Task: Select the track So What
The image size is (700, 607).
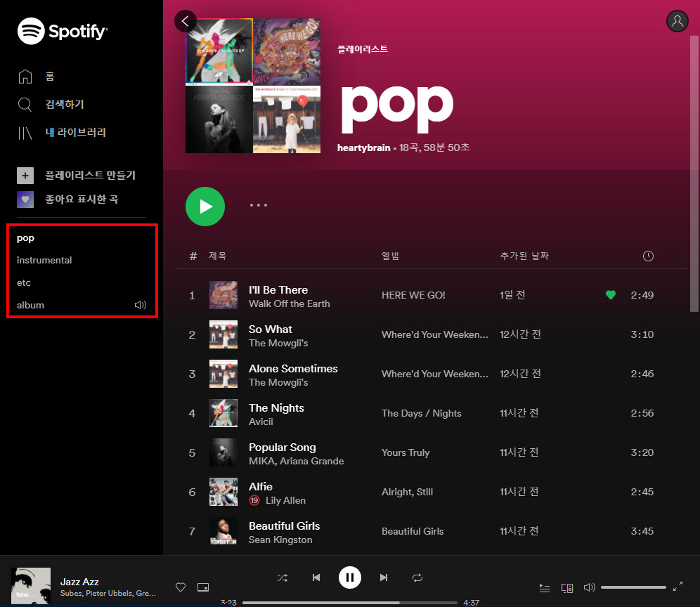Action: coord(270,329)
